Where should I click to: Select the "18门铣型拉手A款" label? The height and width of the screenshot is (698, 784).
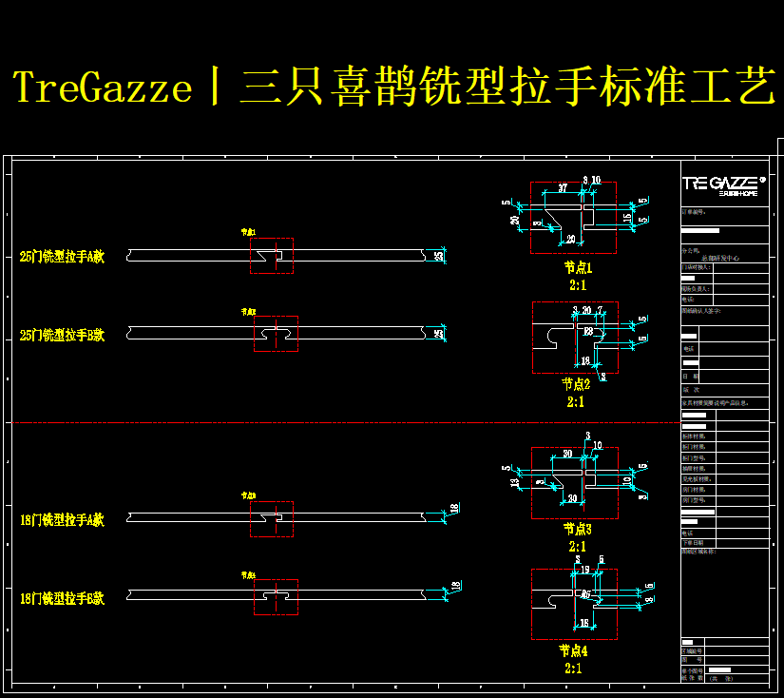pos(62,520)
